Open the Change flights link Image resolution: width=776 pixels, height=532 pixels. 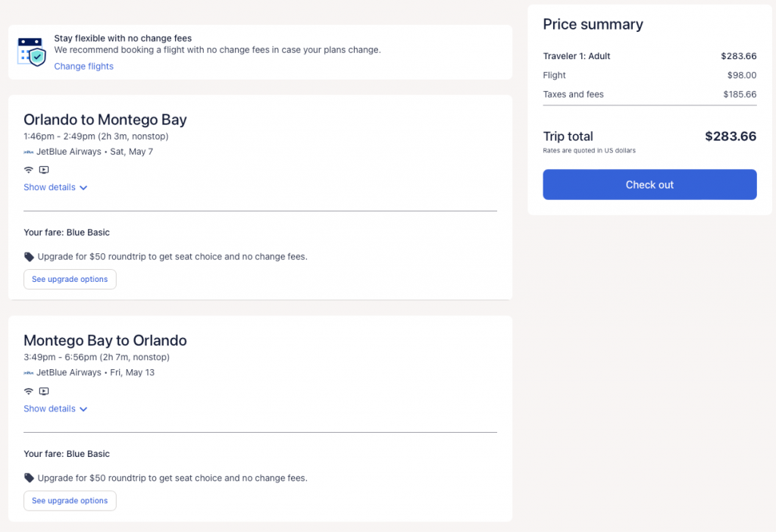click(x=83, y=66)
